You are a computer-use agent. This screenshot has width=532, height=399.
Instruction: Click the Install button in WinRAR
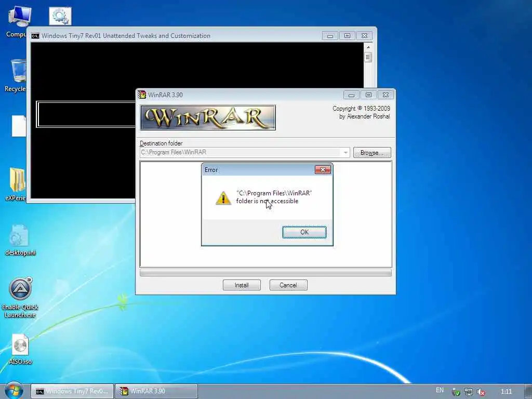click(242, 285)
